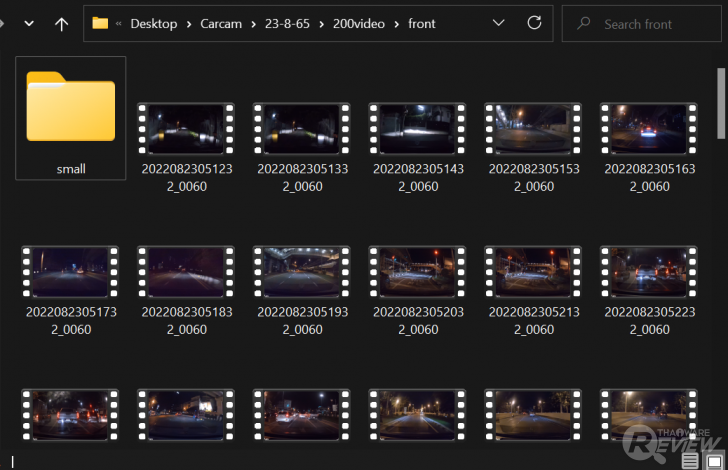Select video 20220823051432_0060 thumbnail
The height and width of the screenshot is (470, 728).
(417, 129)
